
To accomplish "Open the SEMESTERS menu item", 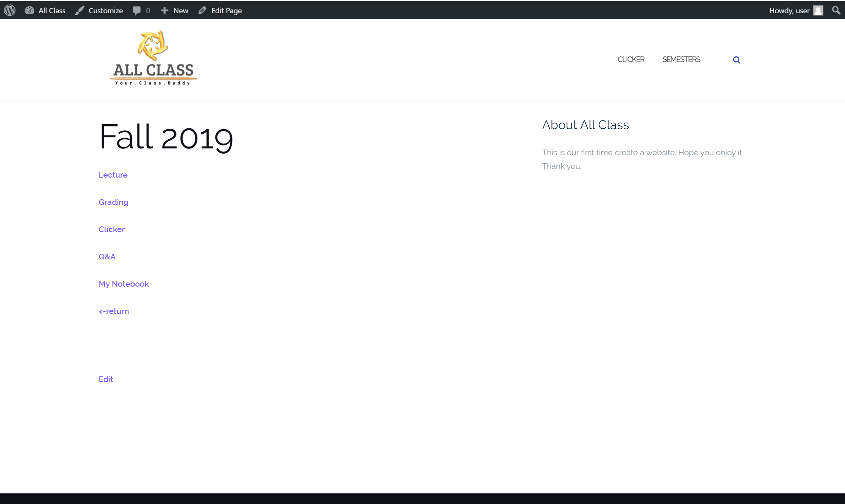I will tap(681, 59).
